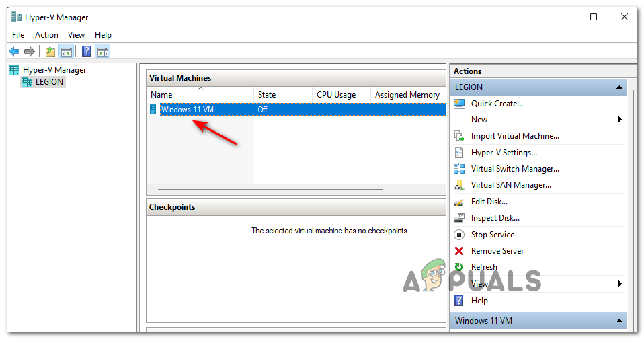Click Help label in Actions pane

[x=479, y=301]
